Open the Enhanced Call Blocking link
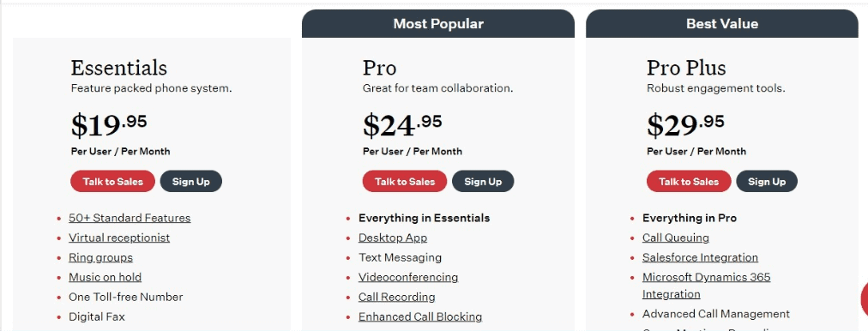 tap(420, 316)
